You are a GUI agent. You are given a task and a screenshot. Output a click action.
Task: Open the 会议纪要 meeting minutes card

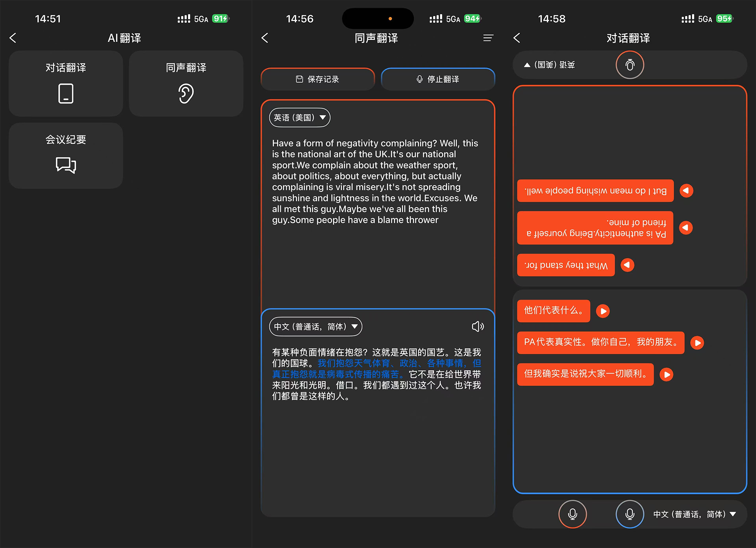66,155
